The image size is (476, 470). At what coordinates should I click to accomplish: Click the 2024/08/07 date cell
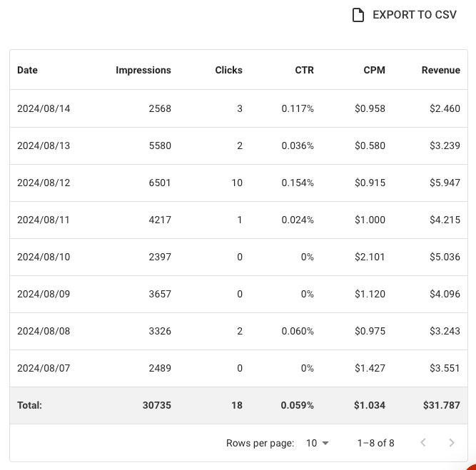[44, 368]
